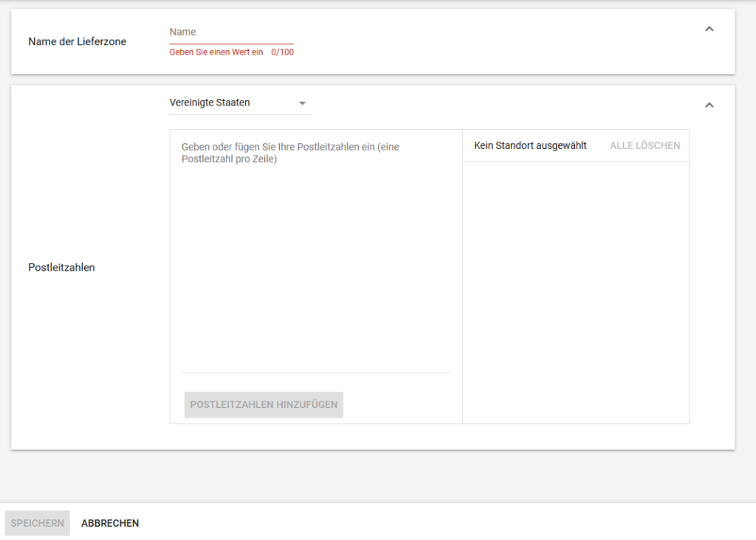The height and width of the screenshot is (540, 756).
Task: Click the divider line above Postleitzahlen hinzufügen
Action: pyautogui.click(x=315, y=373)
